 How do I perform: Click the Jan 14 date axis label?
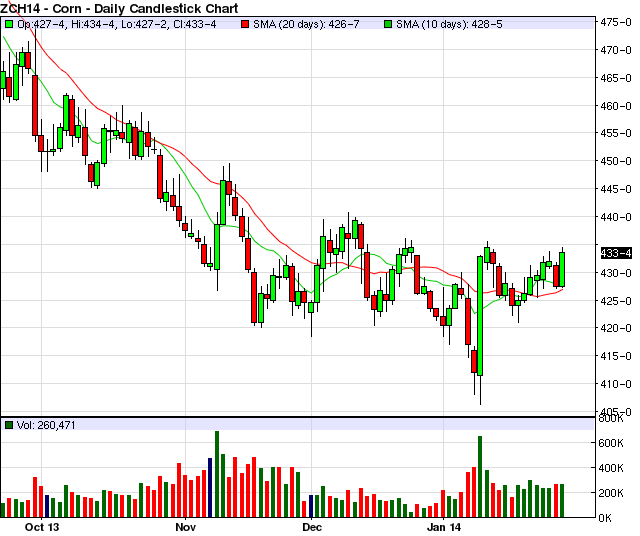point(444,527)
